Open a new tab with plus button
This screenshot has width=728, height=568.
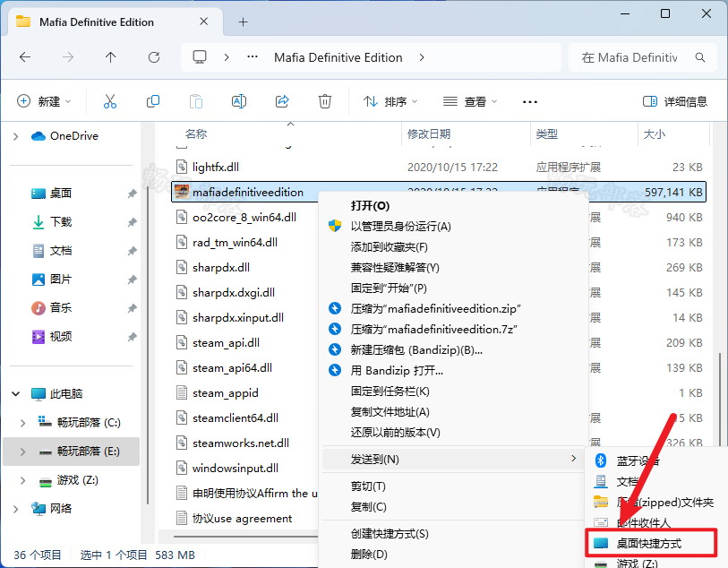tap(244, 22)
